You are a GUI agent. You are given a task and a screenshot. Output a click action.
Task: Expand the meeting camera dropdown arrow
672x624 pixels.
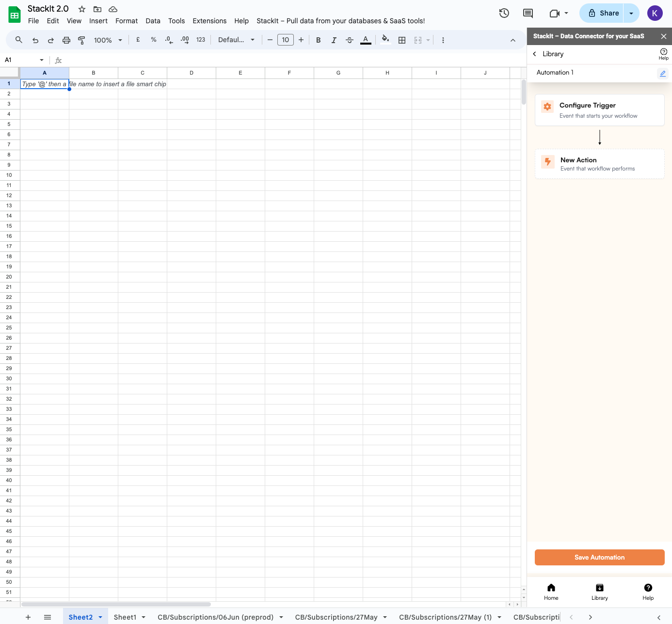pos(566,13)
